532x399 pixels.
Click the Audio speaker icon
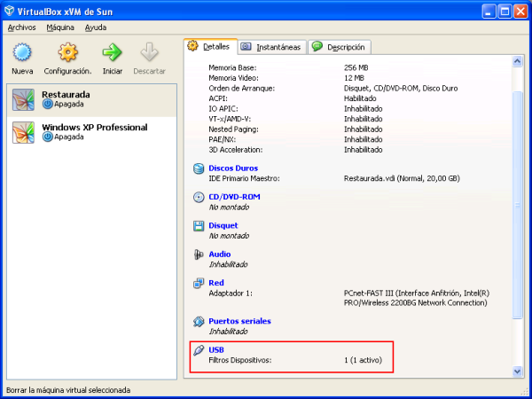tap(199, 254)
